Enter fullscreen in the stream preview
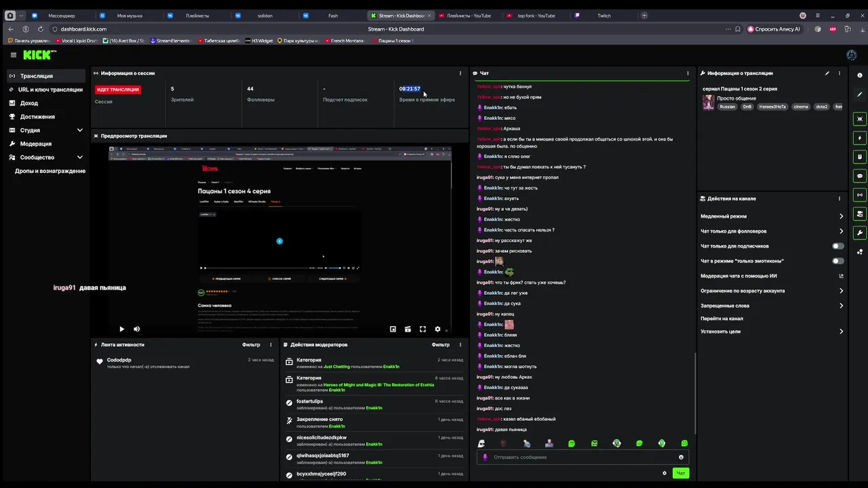Image resolution: width=868 pixels, height=488 pixels. click(422, 329)
